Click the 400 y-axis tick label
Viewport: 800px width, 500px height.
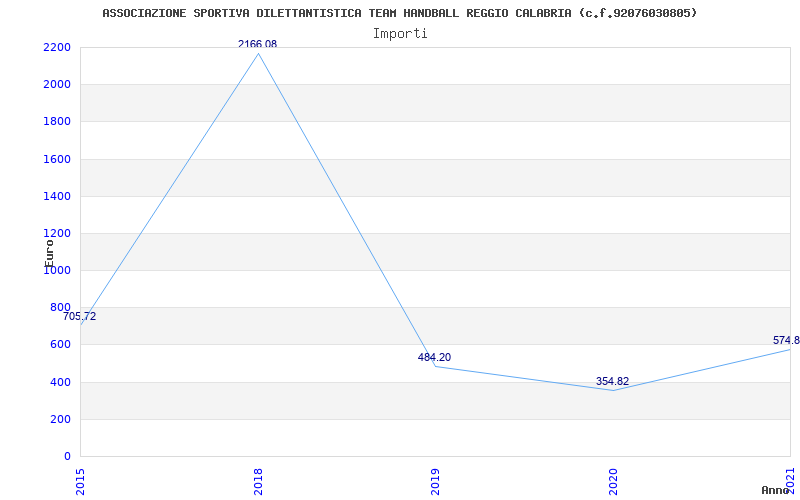pyautogui.click(x=61, y=382)
